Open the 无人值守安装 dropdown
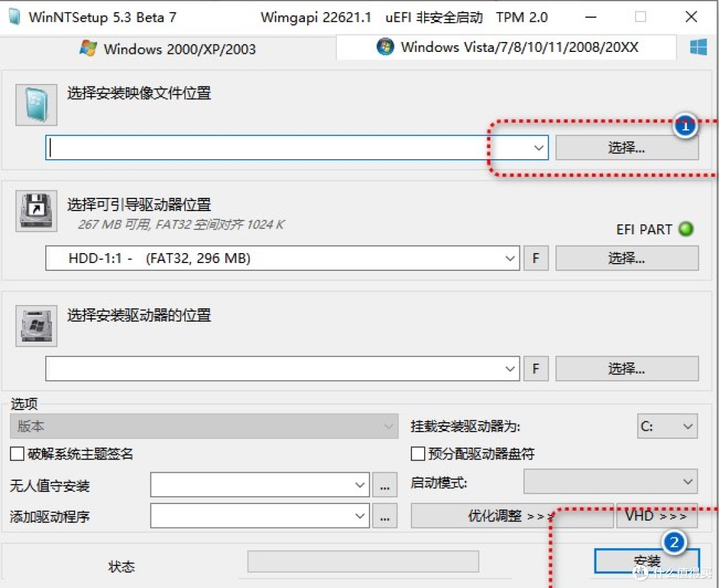The width and height of the screenshot is (719, 588). click(260, 485)
